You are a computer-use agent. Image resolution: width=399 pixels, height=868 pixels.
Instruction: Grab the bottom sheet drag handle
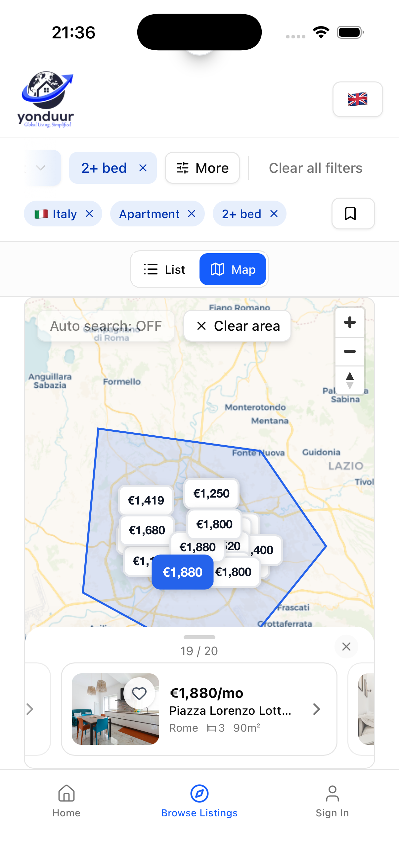point(199,637)
